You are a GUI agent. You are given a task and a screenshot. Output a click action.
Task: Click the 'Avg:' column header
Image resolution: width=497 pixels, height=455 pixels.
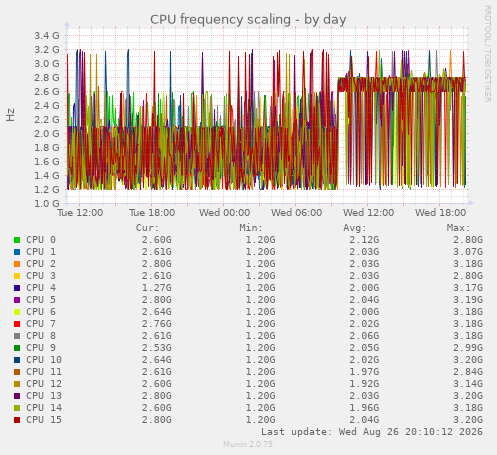click(355, 228)
